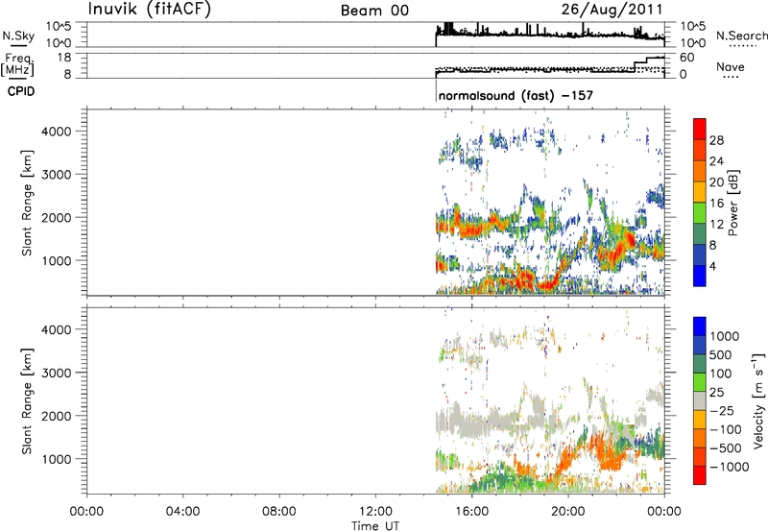Click the 'CPID' row label
The width and height of the screenshot is (768, 532).
21,91
